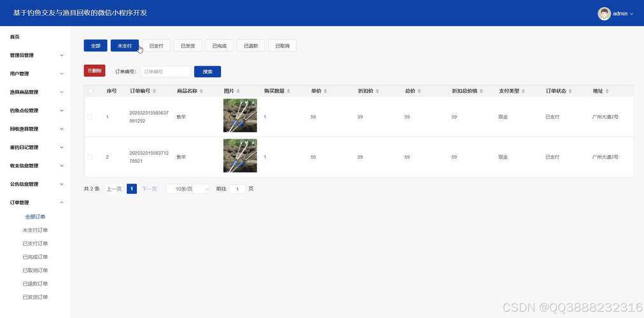Expand 用户管理 with its chevron
The height and width of the screenshot is (318, 644).
point(62,74)
